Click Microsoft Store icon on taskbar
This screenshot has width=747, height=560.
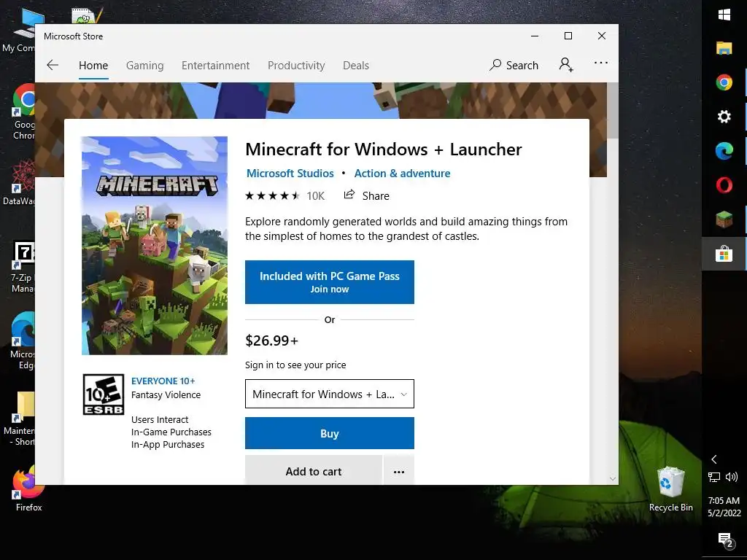(x=724, y=254)
